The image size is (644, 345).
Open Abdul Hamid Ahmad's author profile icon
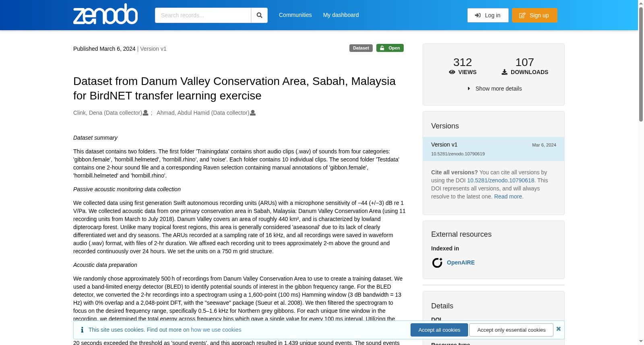tap(253, 113)
